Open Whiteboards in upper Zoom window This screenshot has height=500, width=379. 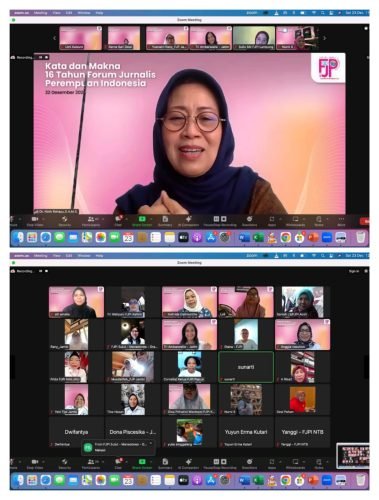coord(295,221)
